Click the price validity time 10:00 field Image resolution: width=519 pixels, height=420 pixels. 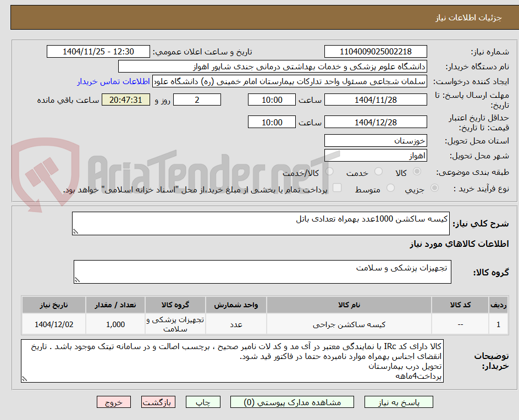coord(272,122)
